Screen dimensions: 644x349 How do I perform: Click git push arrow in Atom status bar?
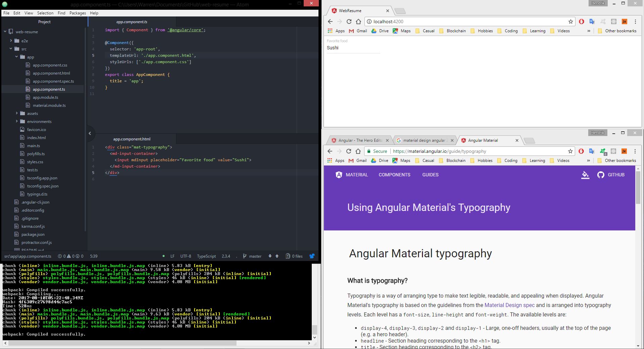[277, 256]
